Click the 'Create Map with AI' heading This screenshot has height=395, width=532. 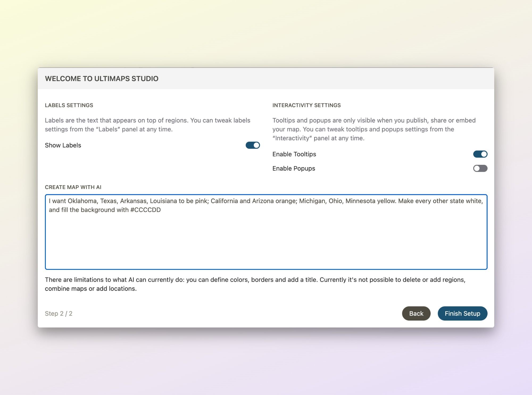click(73, 187)
